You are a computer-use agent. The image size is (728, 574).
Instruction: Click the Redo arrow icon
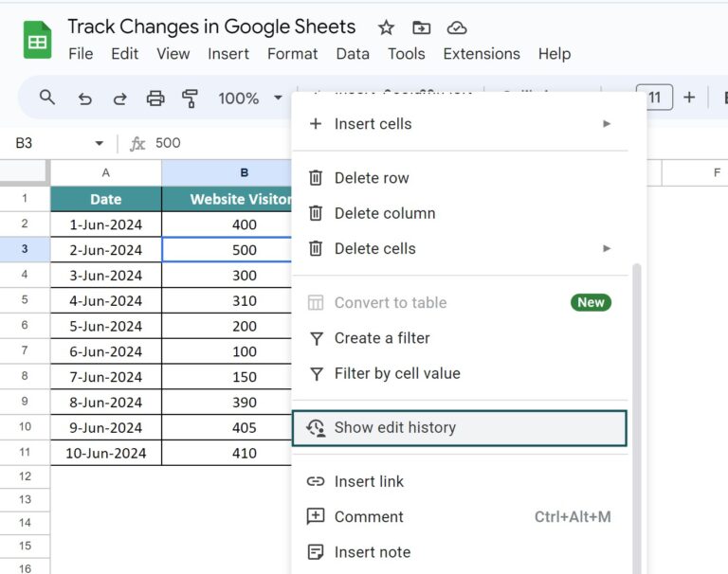119,99
